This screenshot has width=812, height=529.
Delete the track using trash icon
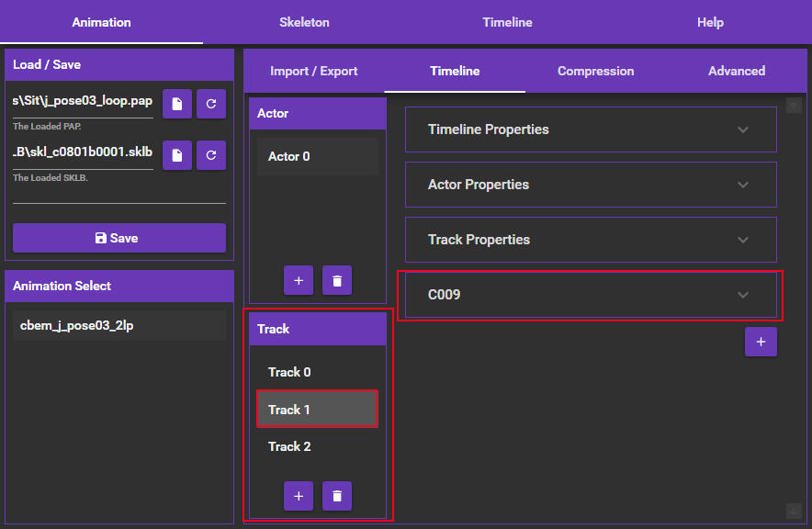pos(337,496)
